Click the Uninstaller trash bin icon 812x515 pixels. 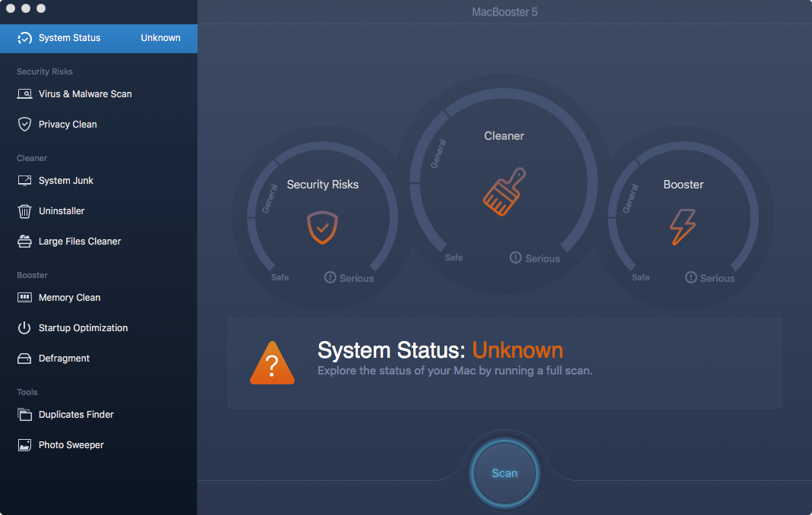[x=24, y=211]
